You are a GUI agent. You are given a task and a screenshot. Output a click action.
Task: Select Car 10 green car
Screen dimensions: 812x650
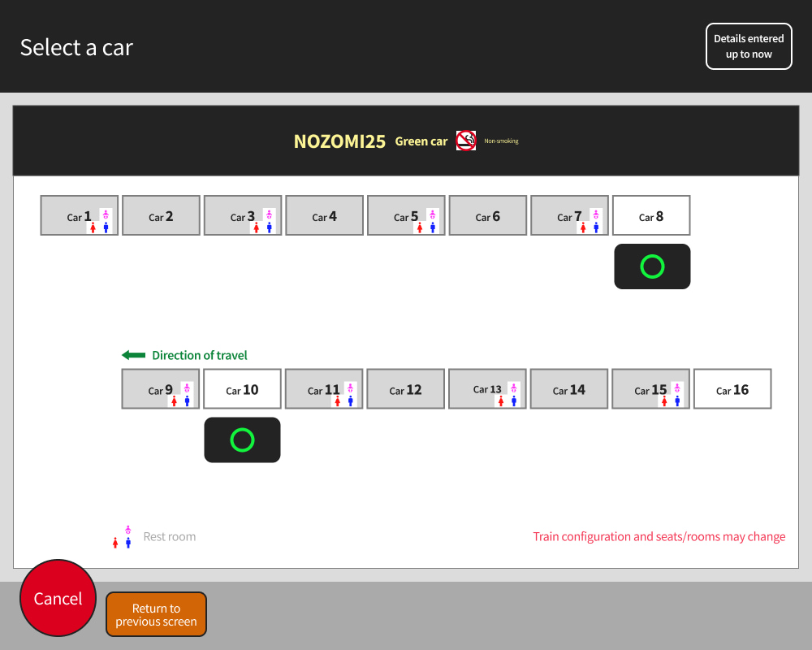click(x=242, y=389)
